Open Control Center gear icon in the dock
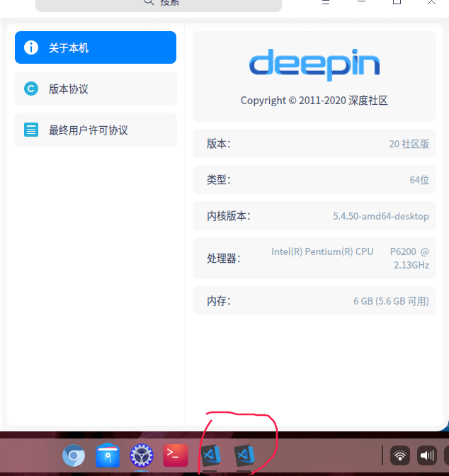Image resolution: width=449 pixels, height=476 pixels. (142, 455)
